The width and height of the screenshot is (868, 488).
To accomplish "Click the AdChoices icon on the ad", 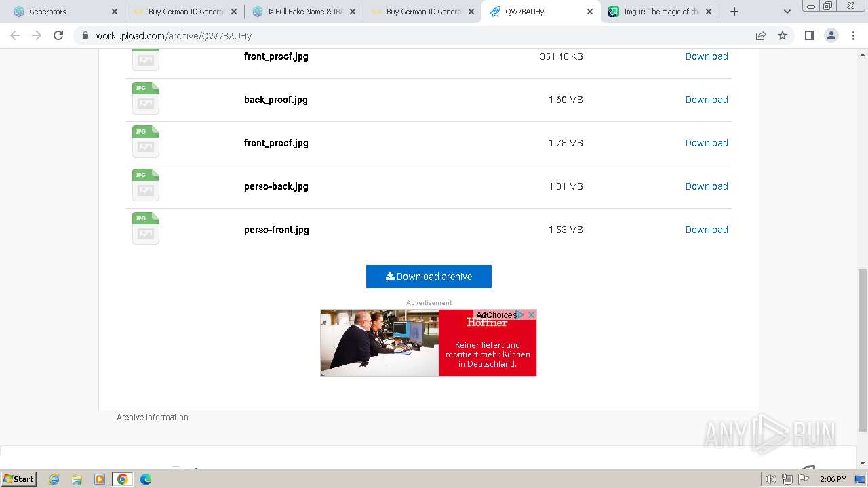I will pos(521,314).
